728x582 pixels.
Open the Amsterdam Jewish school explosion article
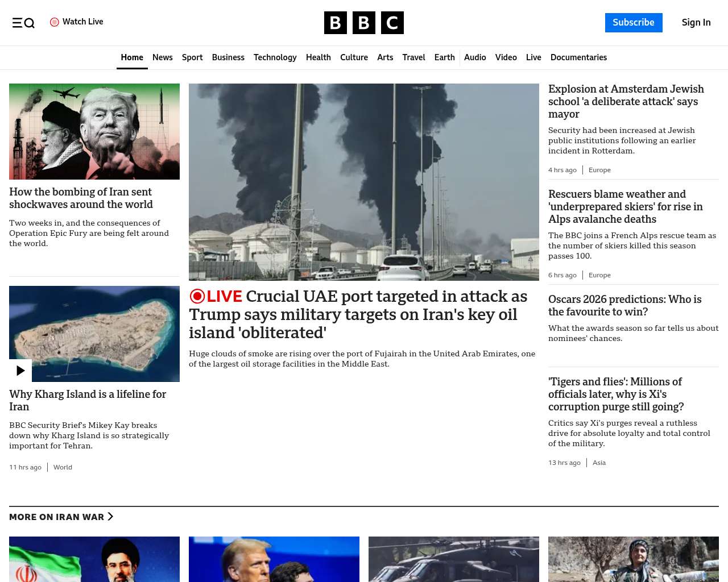[626, 101]
